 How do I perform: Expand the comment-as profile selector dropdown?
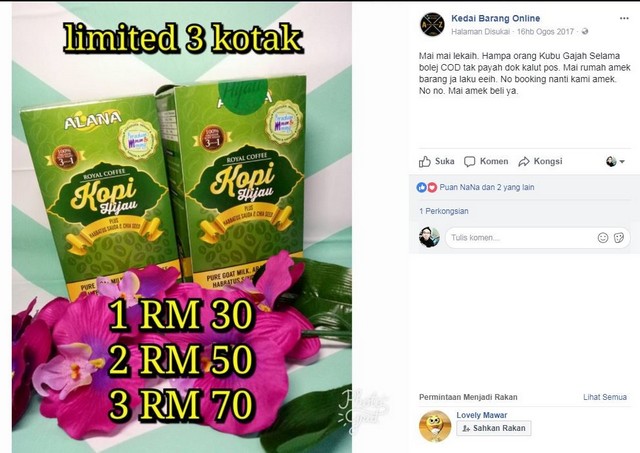click(615, 162)
